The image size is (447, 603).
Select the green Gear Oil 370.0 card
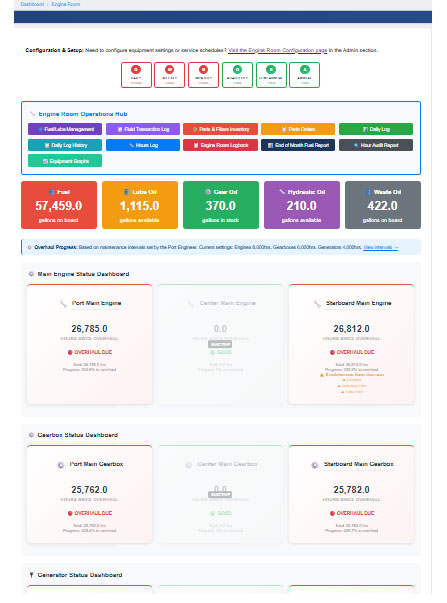click(x=221, y=205)
